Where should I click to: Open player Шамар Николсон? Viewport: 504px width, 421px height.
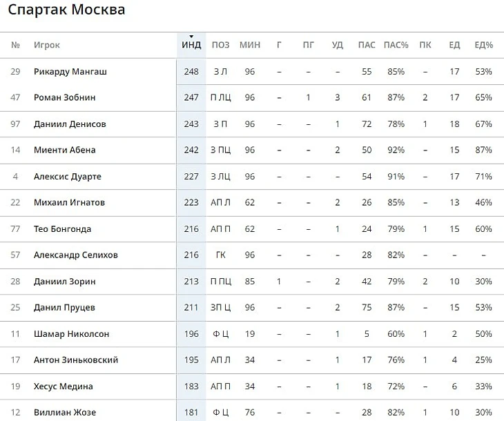click(x=71, y=334)
